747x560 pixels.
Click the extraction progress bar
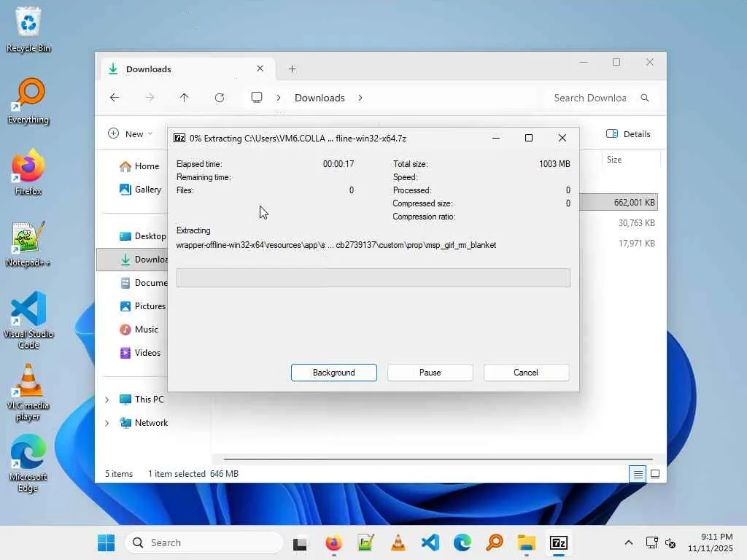click(373, 278)
